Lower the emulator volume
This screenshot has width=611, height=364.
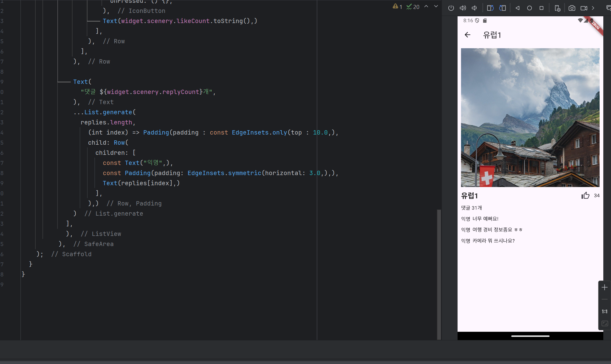474,8
